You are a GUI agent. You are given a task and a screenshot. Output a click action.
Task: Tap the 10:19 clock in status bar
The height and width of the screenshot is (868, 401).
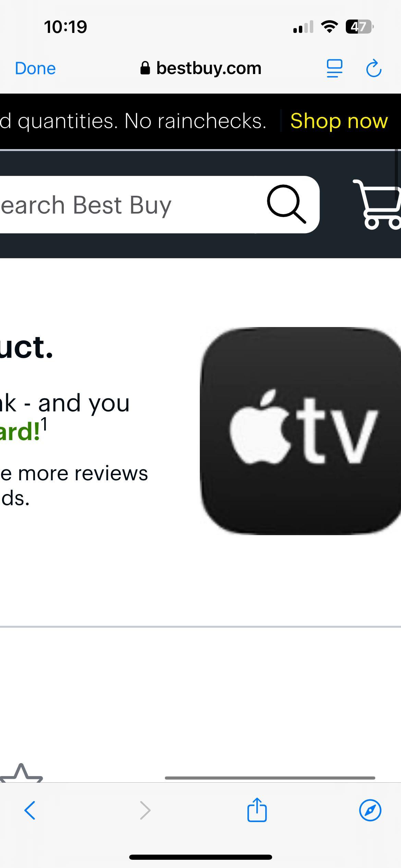(65, 27)
